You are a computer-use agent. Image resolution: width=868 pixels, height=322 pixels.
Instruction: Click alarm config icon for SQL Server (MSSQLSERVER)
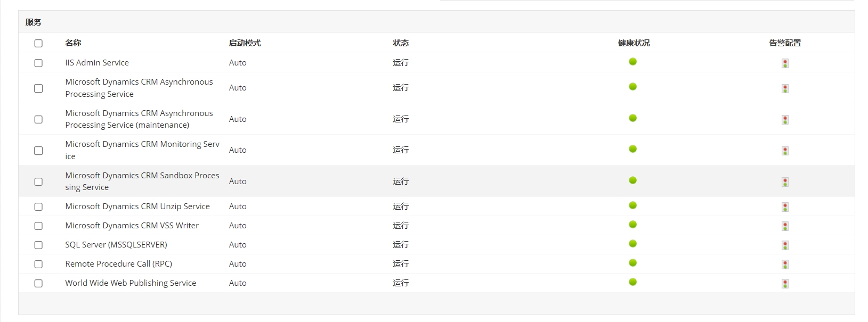(x=785, y=245)
